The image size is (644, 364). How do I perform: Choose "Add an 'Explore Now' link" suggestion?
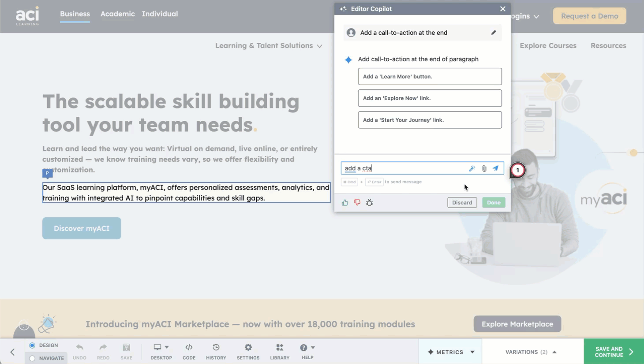point(430,98)
